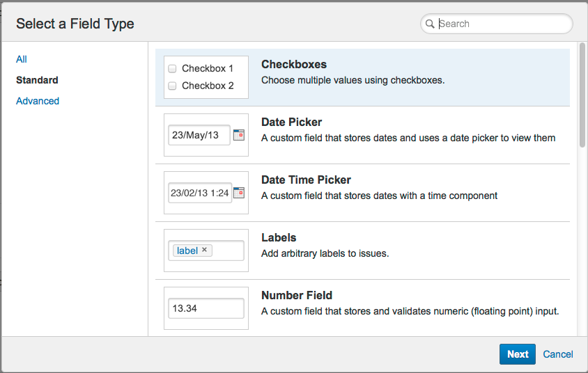Select the Standard category
Screen dimensions: 588x373
tap(37, 80)
